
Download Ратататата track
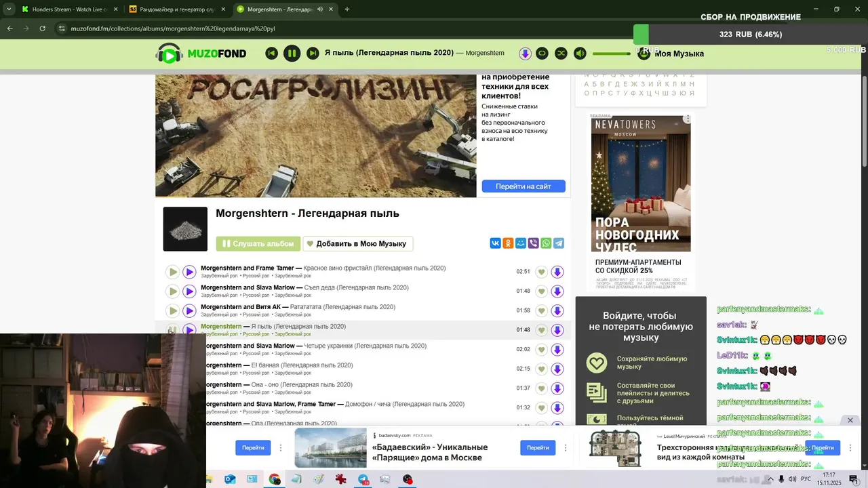coord(557,310)
